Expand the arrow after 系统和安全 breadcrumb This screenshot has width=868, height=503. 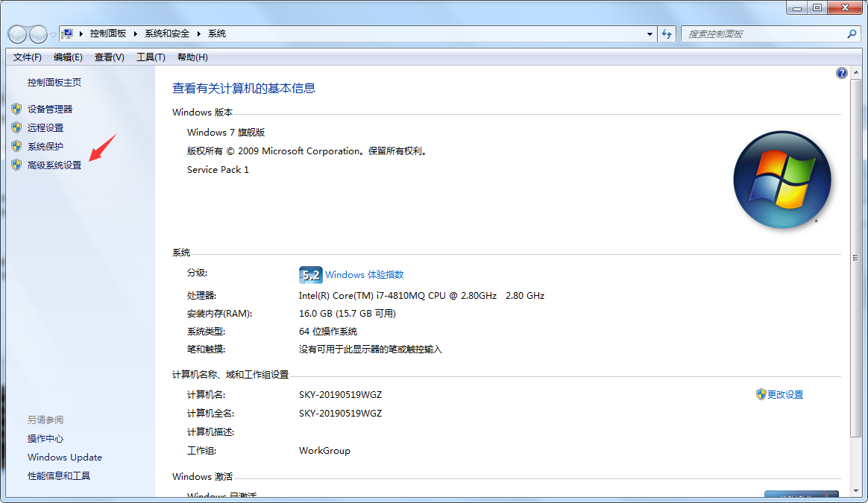(199, 34)
